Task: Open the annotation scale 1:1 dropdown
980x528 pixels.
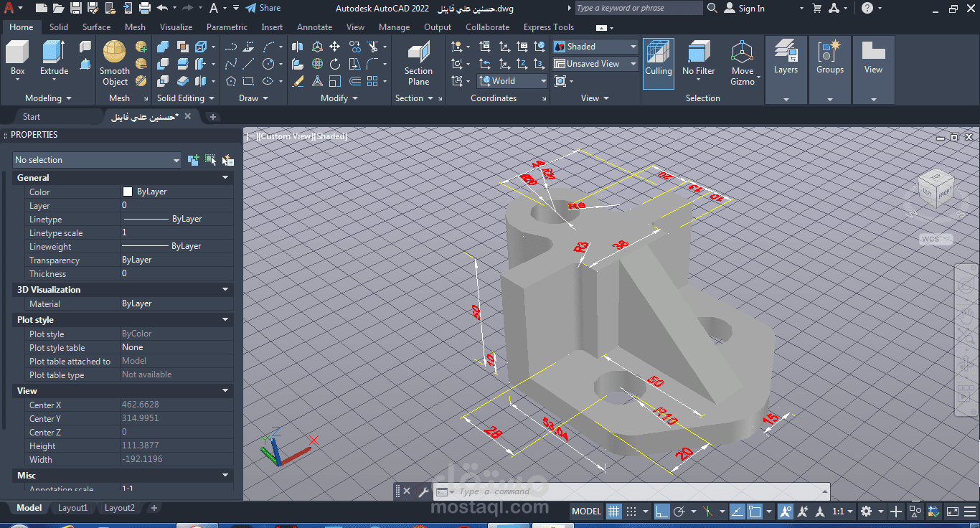Action: pyautogui.click(x=842, y=511)
